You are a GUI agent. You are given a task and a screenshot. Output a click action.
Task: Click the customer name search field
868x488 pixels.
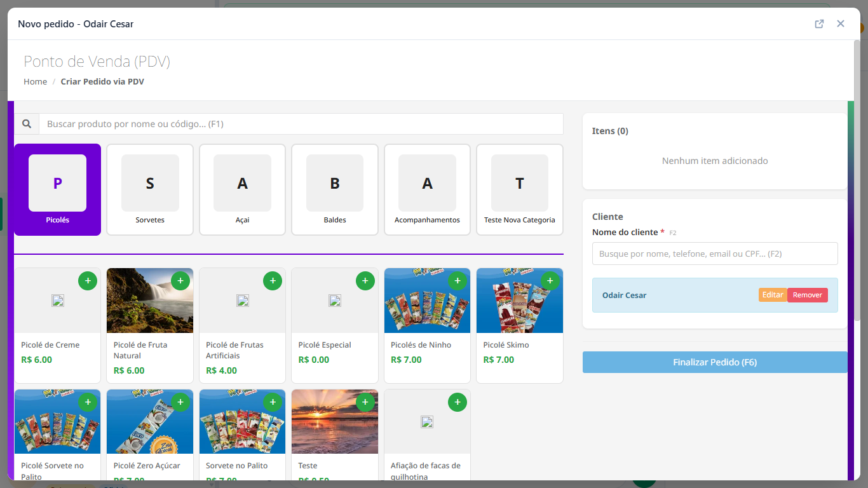pos(715,254)
